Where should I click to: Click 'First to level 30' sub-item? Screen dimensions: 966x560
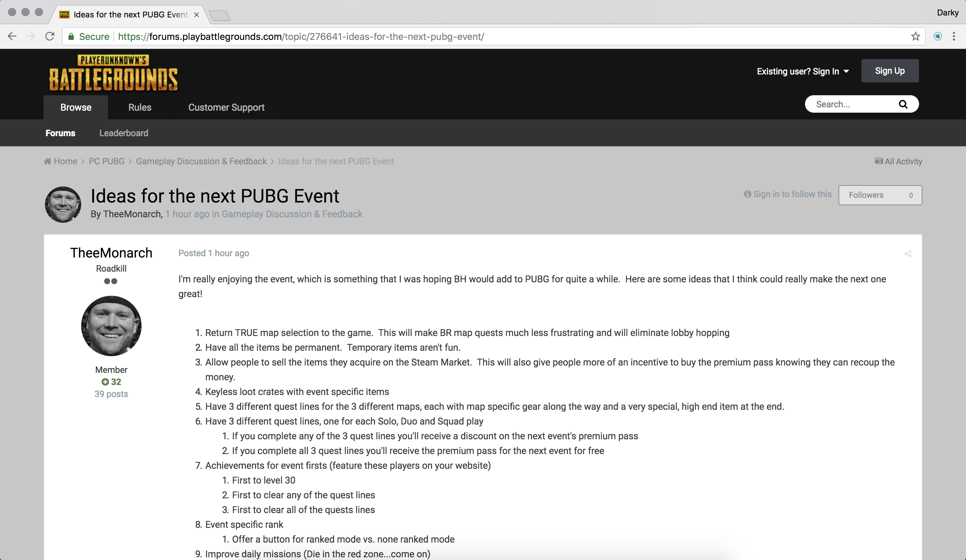click(263, 480)
